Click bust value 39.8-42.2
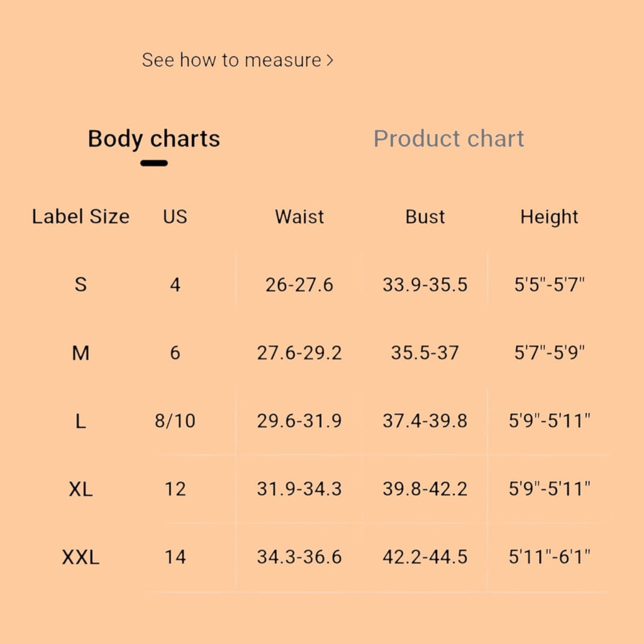Viewport: 644px width, 644px height. (425, 489)
